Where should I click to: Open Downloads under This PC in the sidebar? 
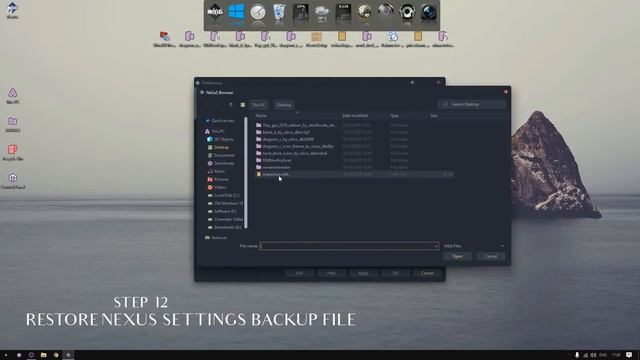pos(221,163)
